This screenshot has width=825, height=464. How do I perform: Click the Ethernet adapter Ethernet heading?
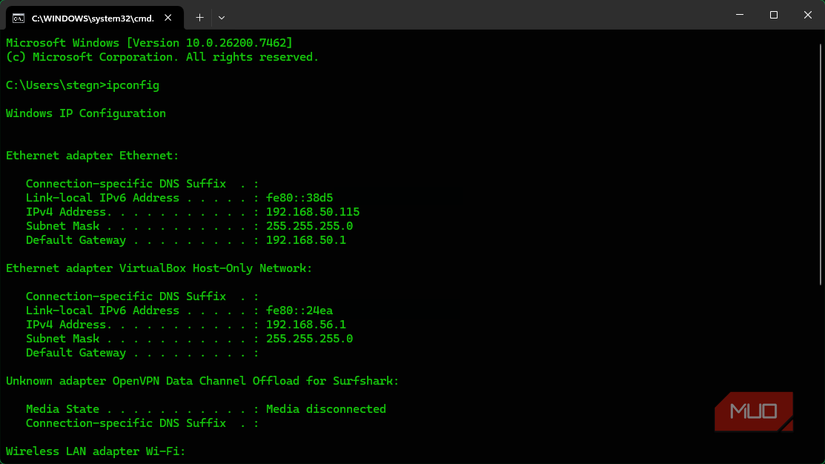(x=92, y=156)
